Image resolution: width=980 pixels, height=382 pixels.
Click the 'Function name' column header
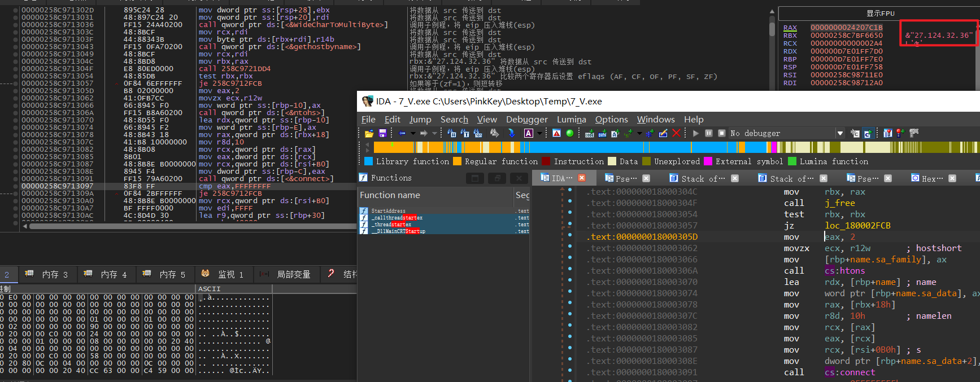[x=435, y=195]
